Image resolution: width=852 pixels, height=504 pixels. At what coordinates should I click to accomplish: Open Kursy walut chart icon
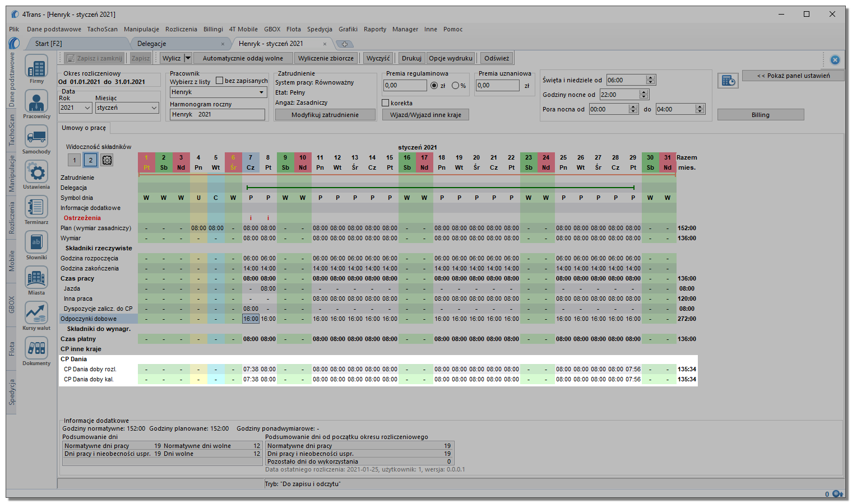point(36,314)
